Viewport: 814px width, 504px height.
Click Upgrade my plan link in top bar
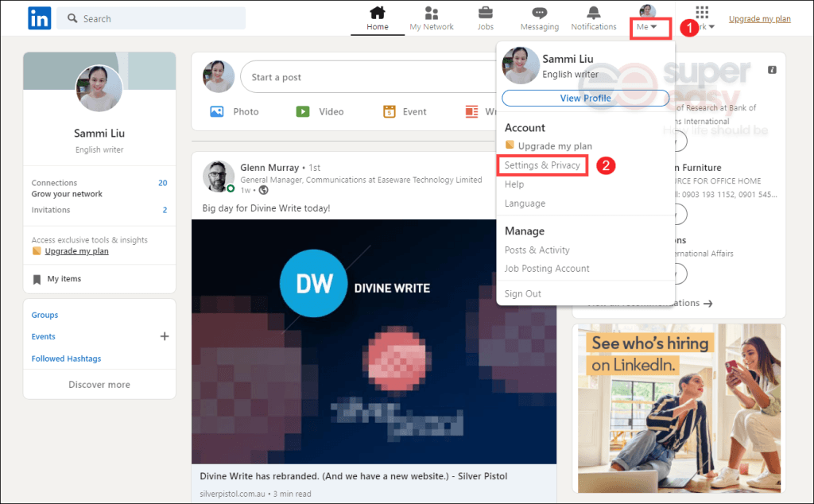point(759,19)
